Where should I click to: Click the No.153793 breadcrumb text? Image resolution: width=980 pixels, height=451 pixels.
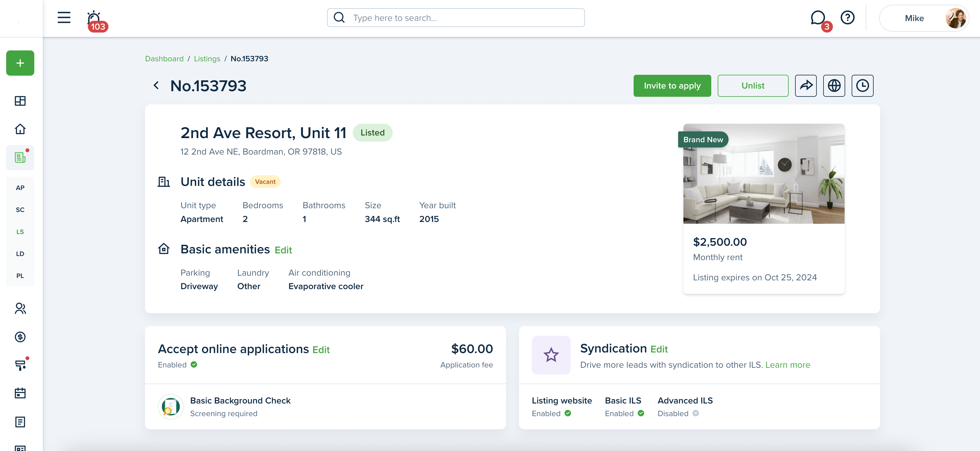(x=249, y=59)
